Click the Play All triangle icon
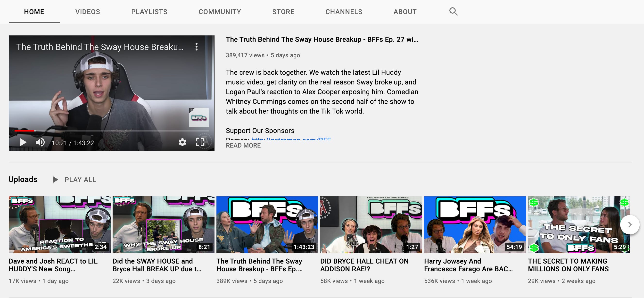The image size is (644, 298). click(55, 180)
